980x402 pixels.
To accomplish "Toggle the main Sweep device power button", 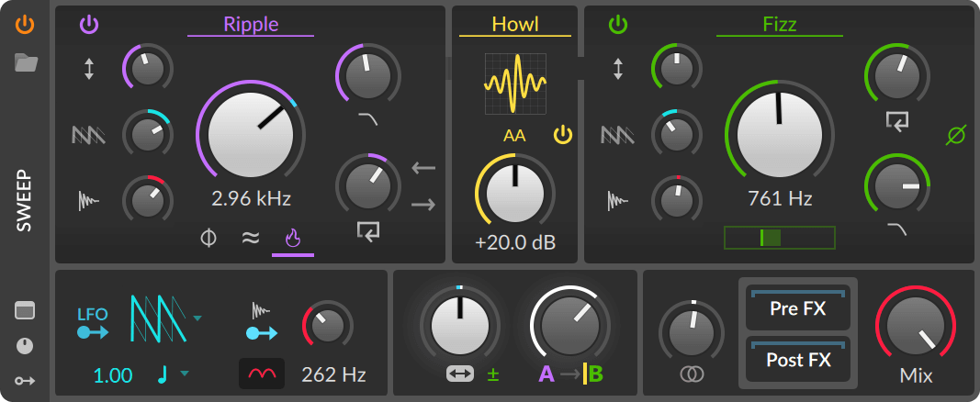I will point(26,25).
